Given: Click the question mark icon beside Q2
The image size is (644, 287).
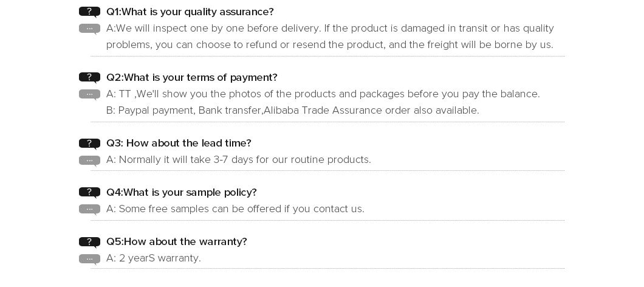Looking at the screenshot, I should (89, 78).
